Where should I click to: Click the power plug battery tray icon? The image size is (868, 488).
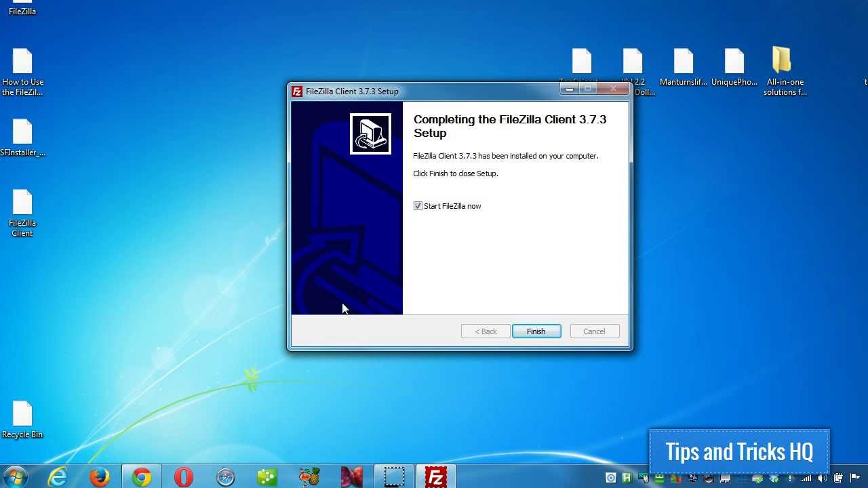[838, 479]
